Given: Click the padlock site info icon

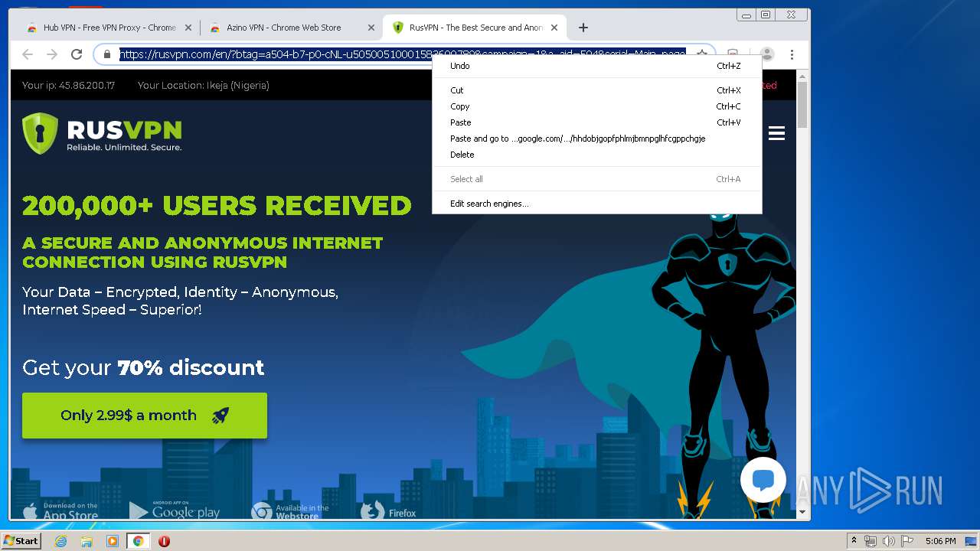Looking at the screenshot, I should click(x=107, y=54).
